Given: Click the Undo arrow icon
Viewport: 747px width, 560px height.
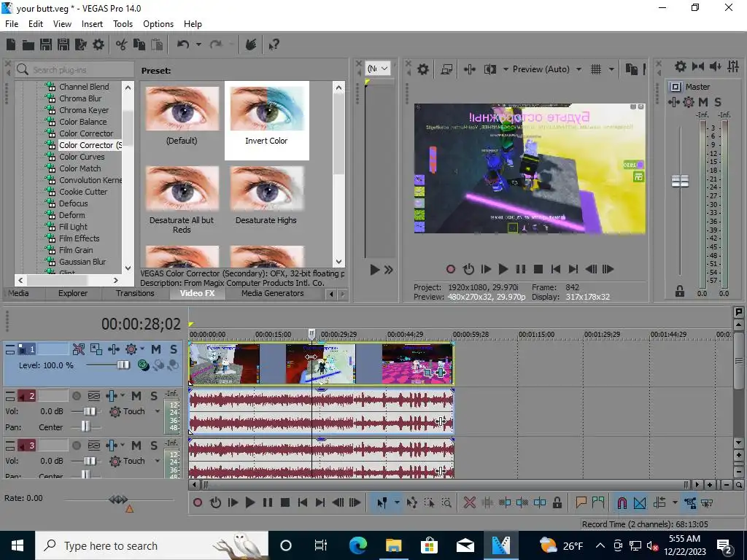Looking at the screenshot, I should click(x=183, y=44).
